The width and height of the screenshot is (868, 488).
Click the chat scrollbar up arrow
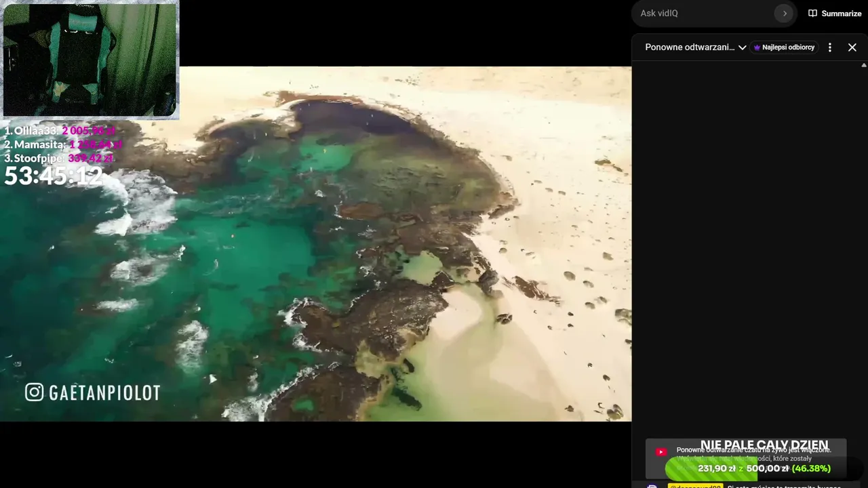click(864, 66)
